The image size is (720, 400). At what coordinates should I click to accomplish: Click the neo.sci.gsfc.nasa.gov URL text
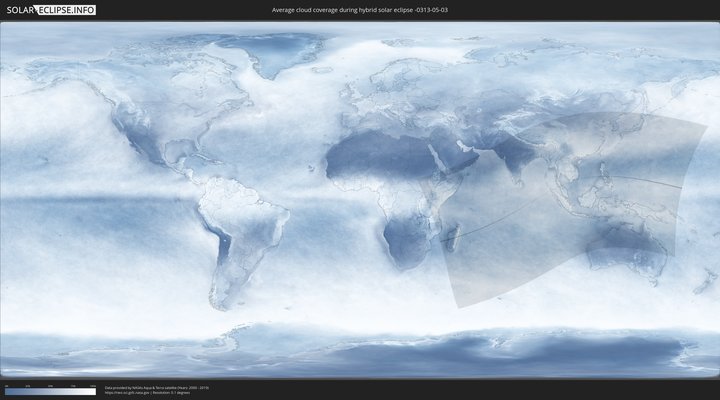tap(127, 393)
